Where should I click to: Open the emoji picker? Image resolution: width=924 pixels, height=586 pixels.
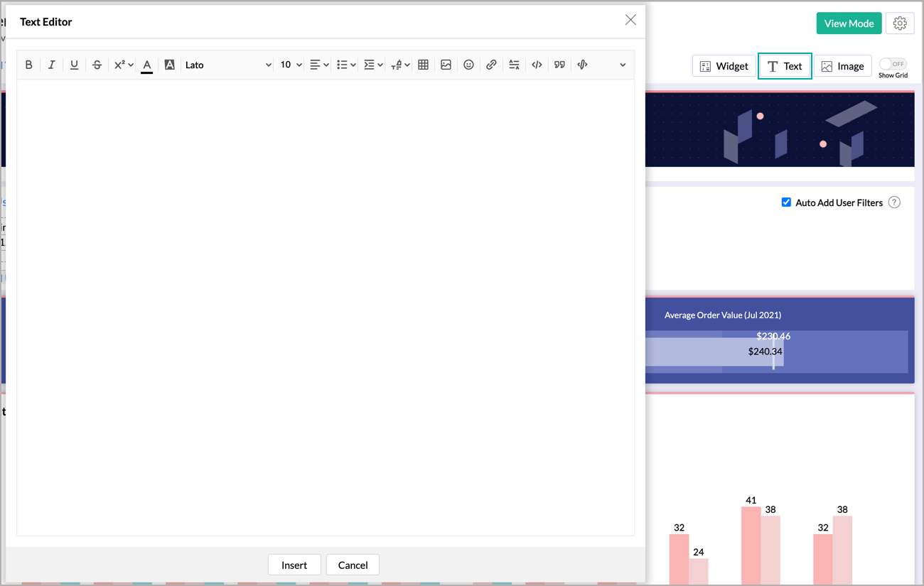pyautogui.click(x=468, y=65)
